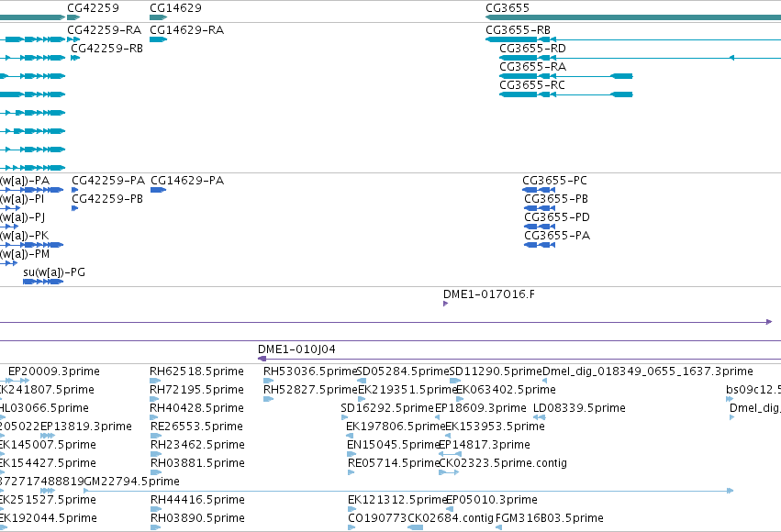Select CK02323.5prime.contig label
This screenshot has height=532, width=781.
(503, 463)
